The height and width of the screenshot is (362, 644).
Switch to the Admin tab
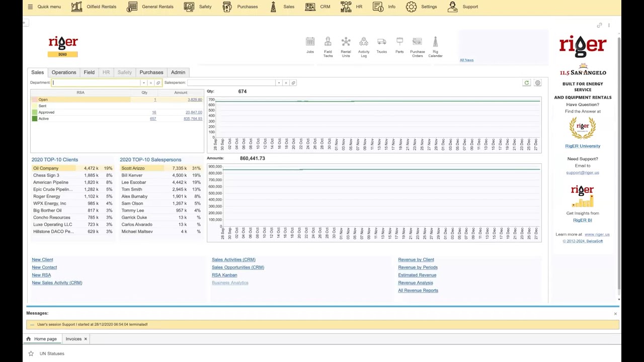coord(178,72)
